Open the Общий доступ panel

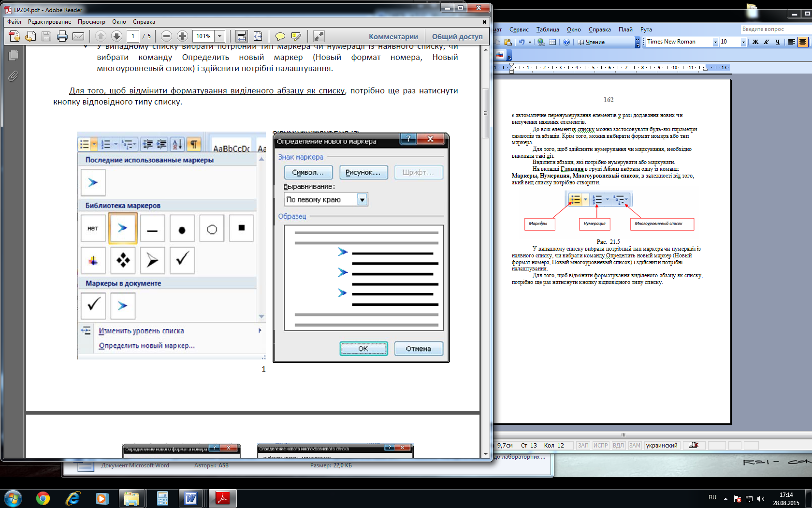click(x=457, y=36)
